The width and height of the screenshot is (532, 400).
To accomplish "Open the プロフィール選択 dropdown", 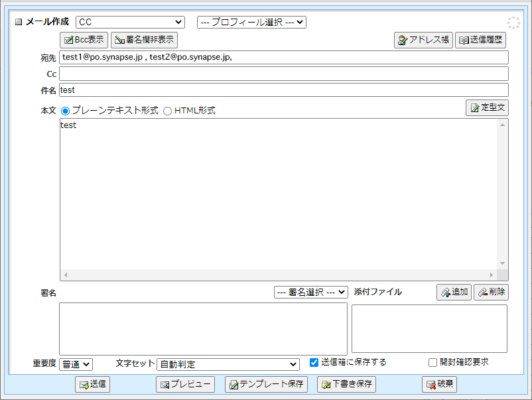I will click(x=251, y=22).
